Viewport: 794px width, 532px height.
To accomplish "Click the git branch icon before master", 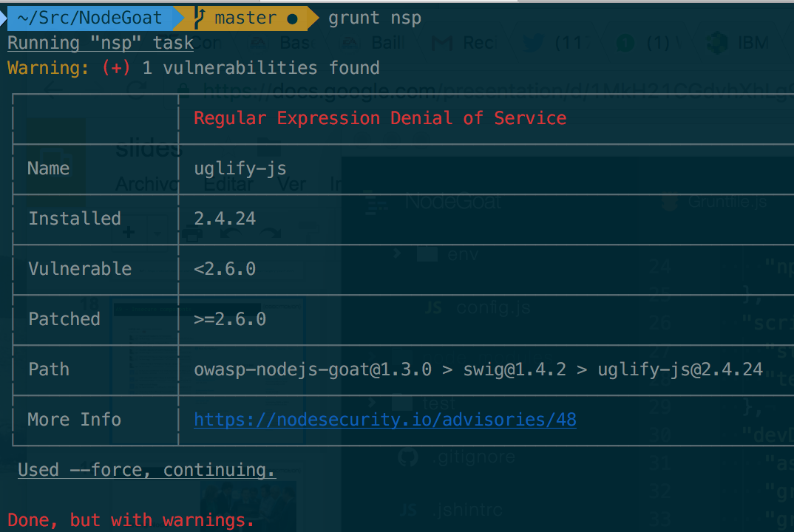I will coord(199,18).
